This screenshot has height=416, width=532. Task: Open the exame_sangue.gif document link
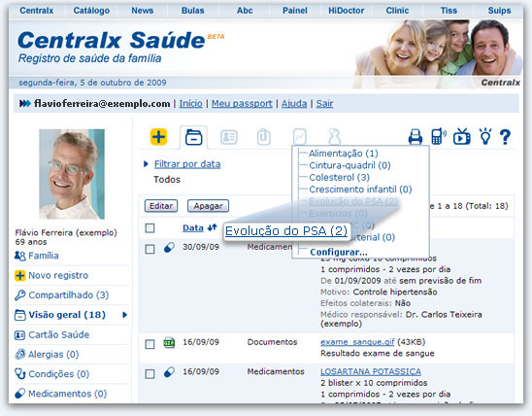357,342
